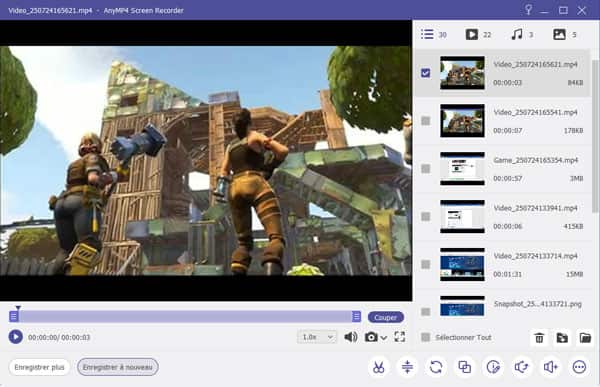The width and height of the screenshot is (600, 387).
Task: Click the 178KB file size text
Action: click(573, 131)
